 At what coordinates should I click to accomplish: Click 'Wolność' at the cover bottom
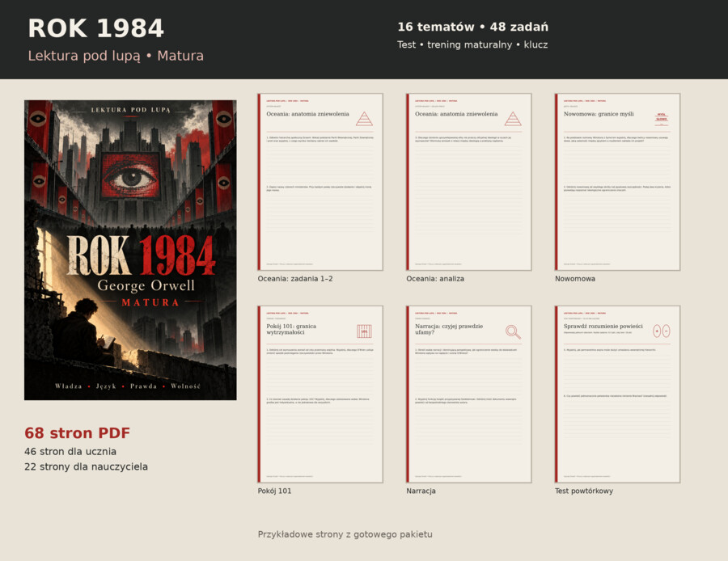pyautogui.click(x=186, y=386)
